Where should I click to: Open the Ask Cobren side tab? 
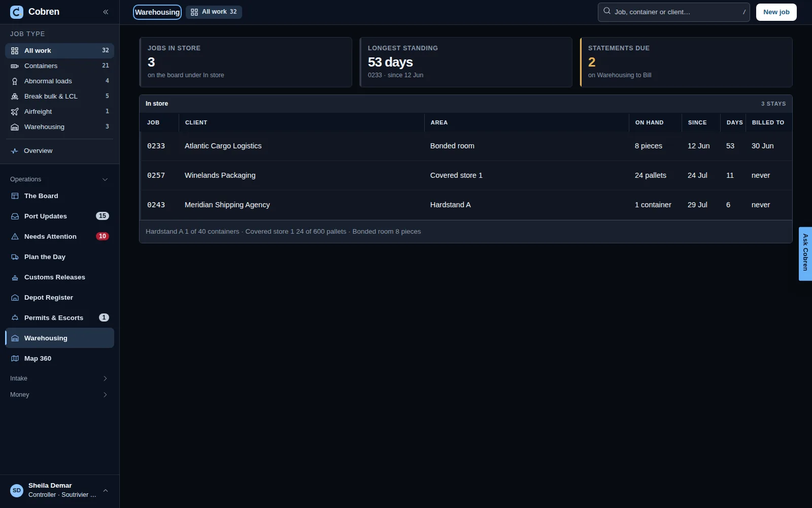805,253
